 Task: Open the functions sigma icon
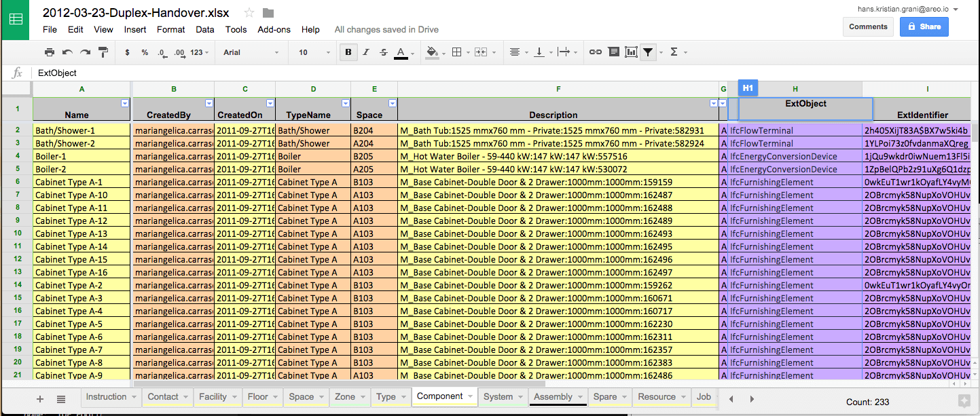[x=674, y=52]
